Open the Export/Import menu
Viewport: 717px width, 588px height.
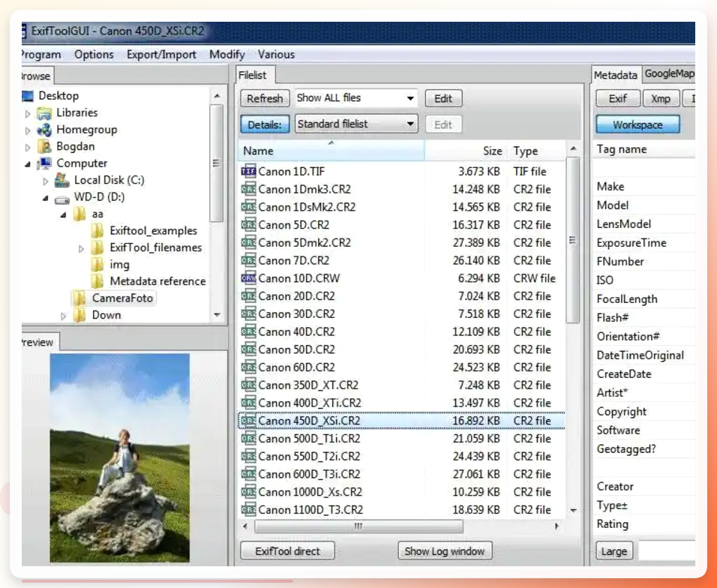pos(161,55)
